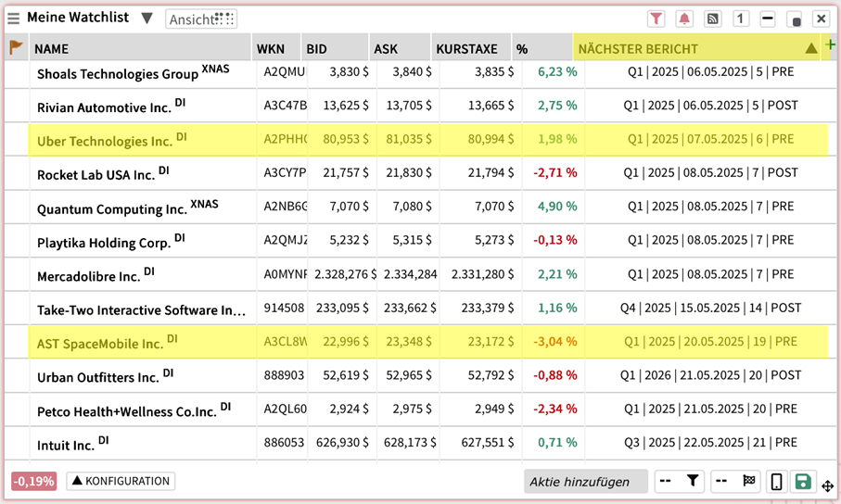Click the 6,23 % change value
Viewport: 841px width, 504px height.
click(x=557, y=72)
